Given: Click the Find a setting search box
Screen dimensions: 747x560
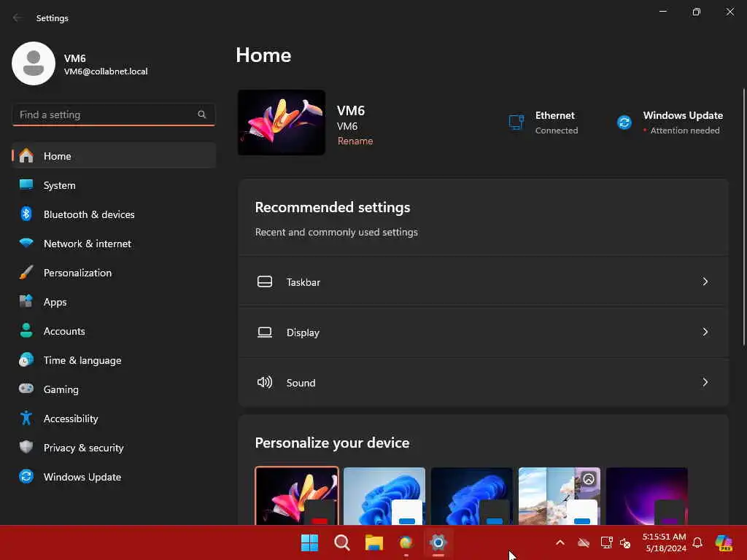Looking at the screenshot, I should pos(113,114).
